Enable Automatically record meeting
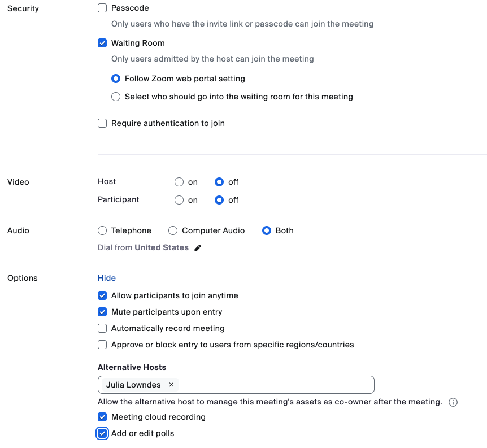Image resolution: width=487 pixels, height=448 pixels. click(x=102, y=328)
